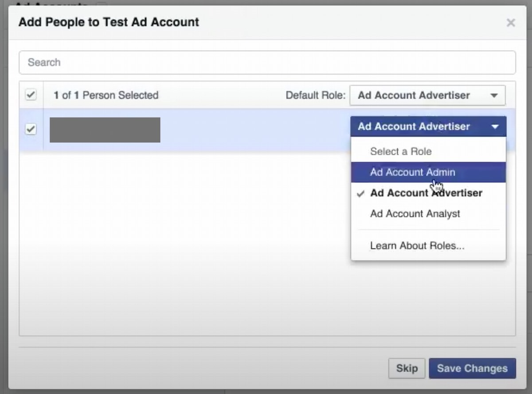Select Ad Account Analyst role option

click(415, 214)
